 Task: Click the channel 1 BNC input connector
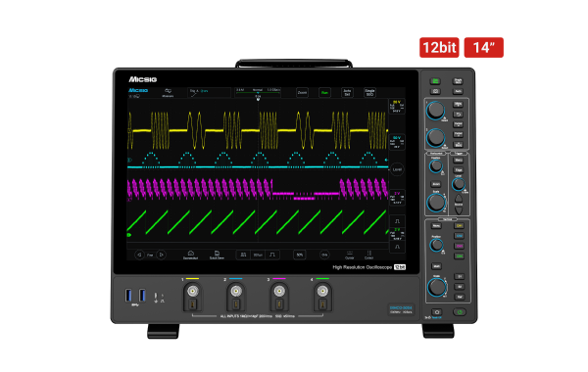point(193,291)
